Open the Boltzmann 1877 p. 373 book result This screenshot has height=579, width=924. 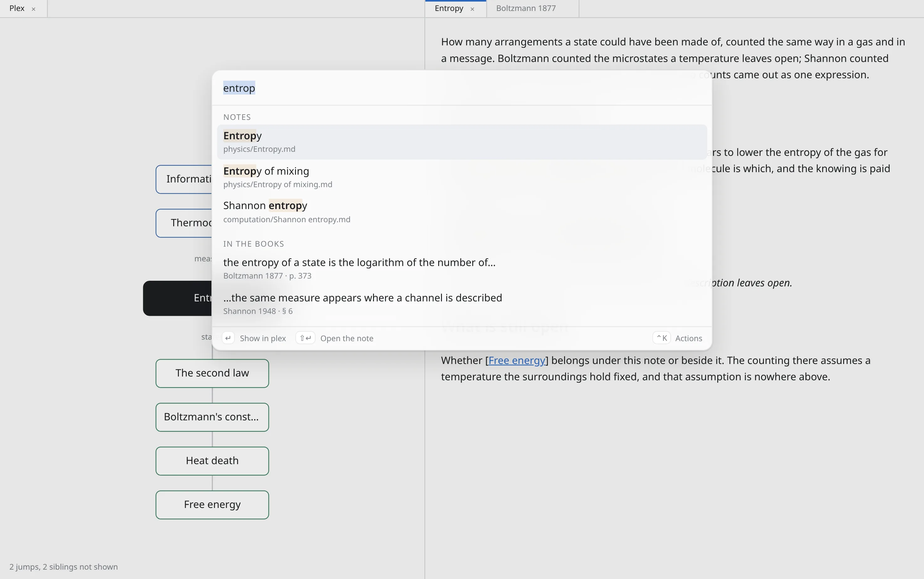(x=462, y=269)
